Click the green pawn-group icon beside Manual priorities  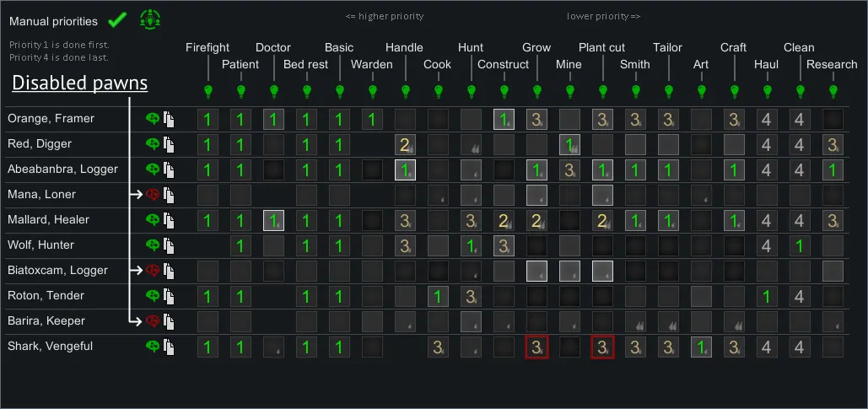click(149, 19)
